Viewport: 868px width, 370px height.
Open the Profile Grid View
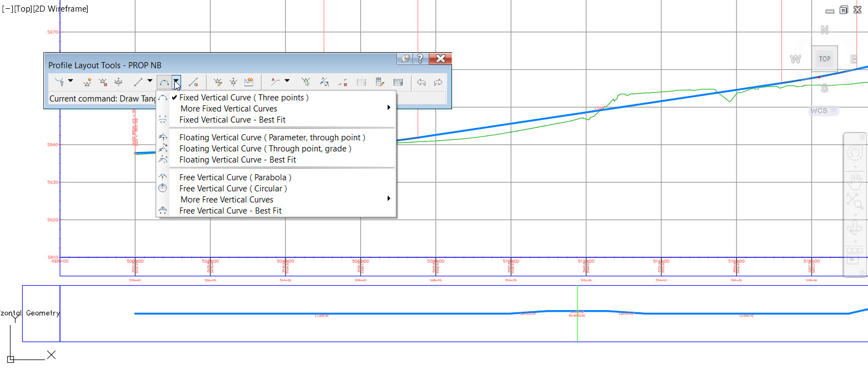point(398,82)
